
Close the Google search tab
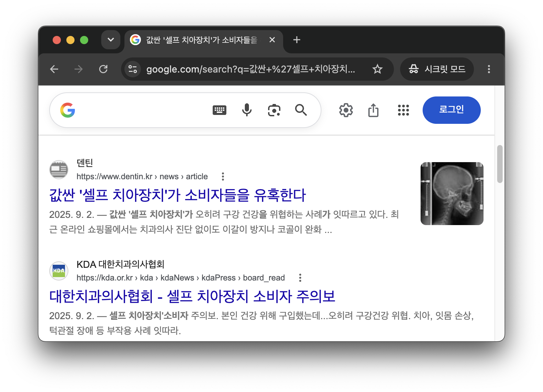272,40
